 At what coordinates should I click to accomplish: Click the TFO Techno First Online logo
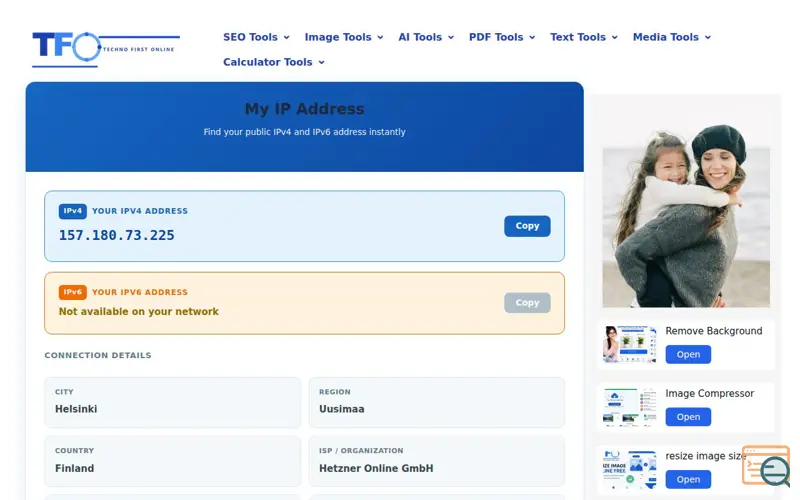tap(106, 49)
